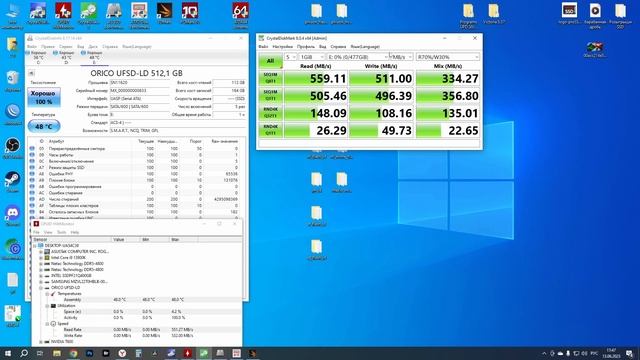Expand the INTEL SSD node in HWMonitor
The width and height of the screenshot is (640, 360).
click(x=41, y=276)
